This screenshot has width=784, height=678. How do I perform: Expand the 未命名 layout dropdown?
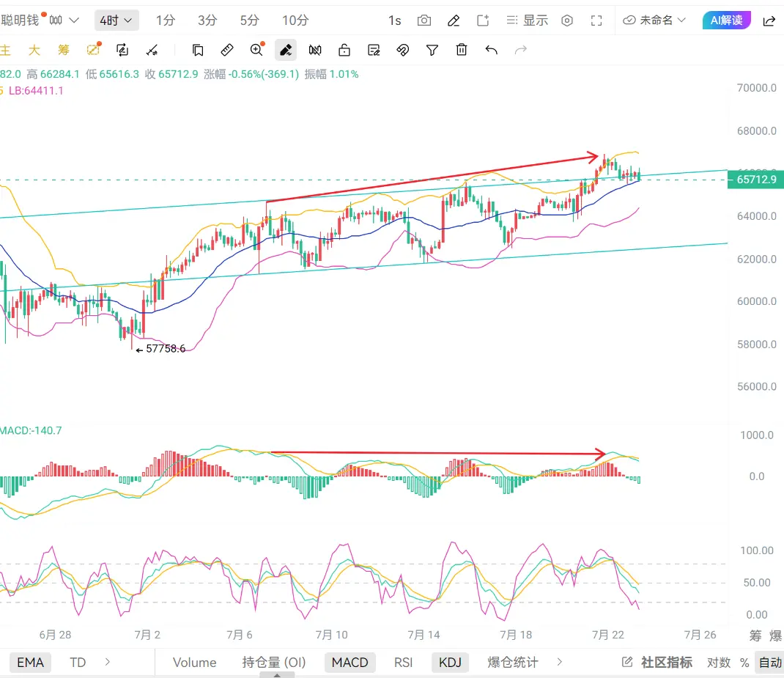[654, 20]
